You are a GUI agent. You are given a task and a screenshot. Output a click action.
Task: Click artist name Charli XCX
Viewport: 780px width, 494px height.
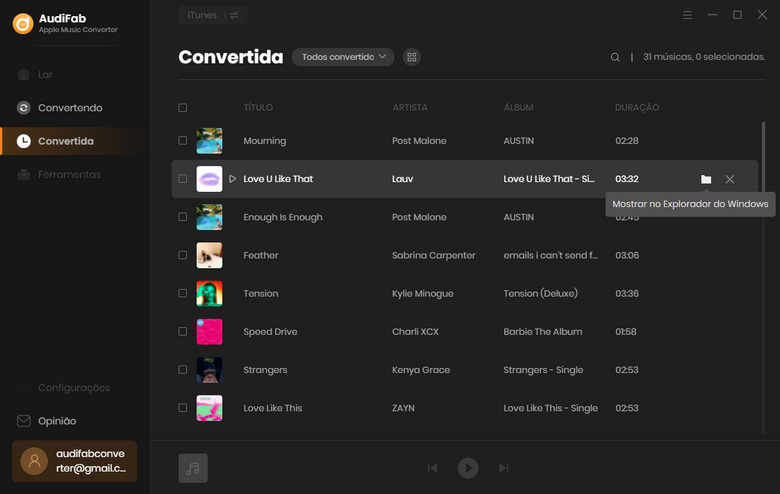(415, 332)
